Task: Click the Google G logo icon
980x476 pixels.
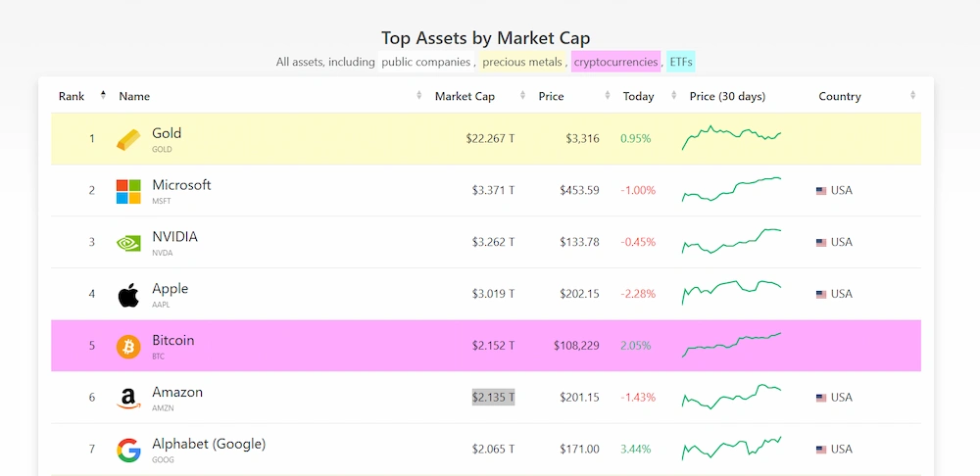Action: coord(128,450)
